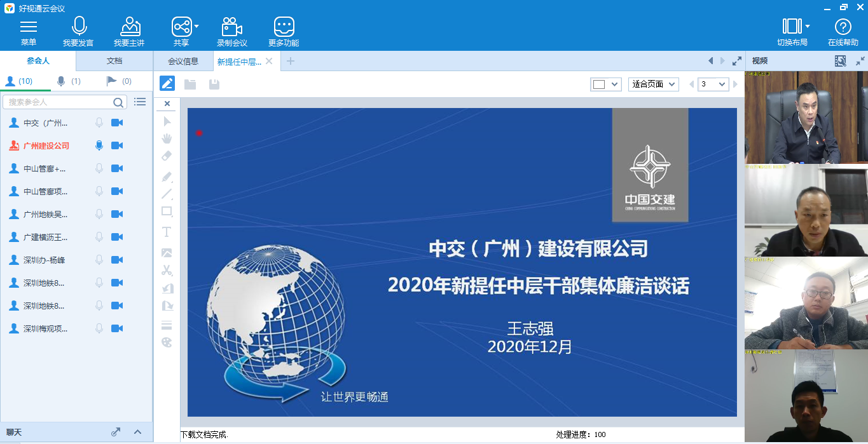868x444 pixels.
Task: Select the pointer tool in the annotation toolbar
Action: (x=166, y=121)
